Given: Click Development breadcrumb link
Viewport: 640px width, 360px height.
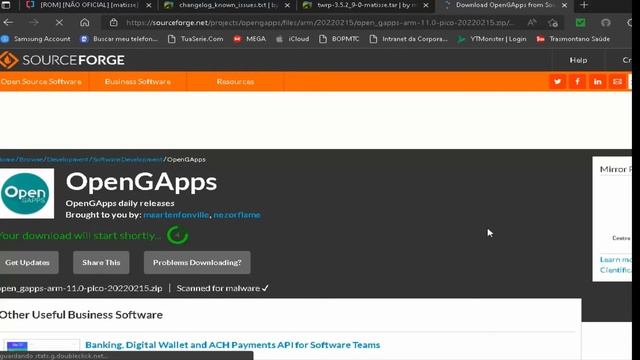Looking at the screenshot, I should (67, 159).
